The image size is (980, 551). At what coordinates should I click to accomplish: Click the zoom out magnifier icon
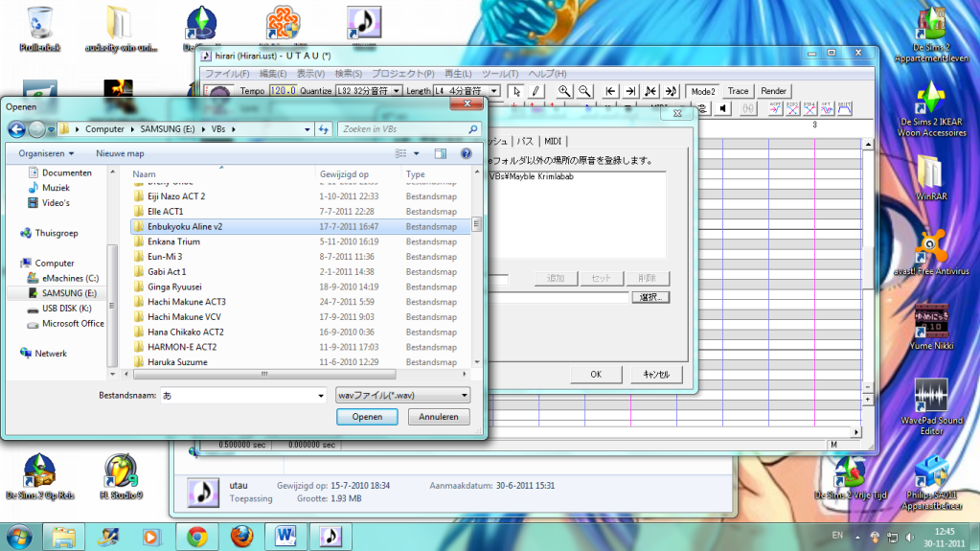point(584,91)
